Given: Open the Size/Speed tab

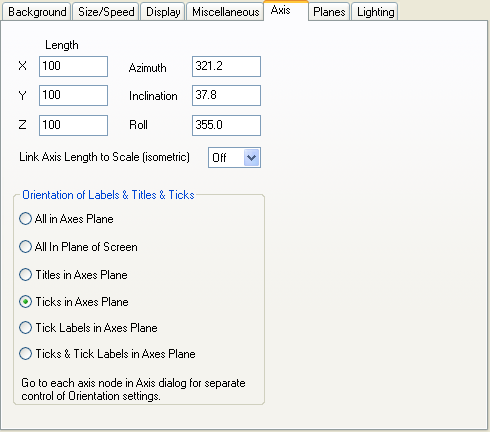Looking at the screenshot, I should click(106, 12).
